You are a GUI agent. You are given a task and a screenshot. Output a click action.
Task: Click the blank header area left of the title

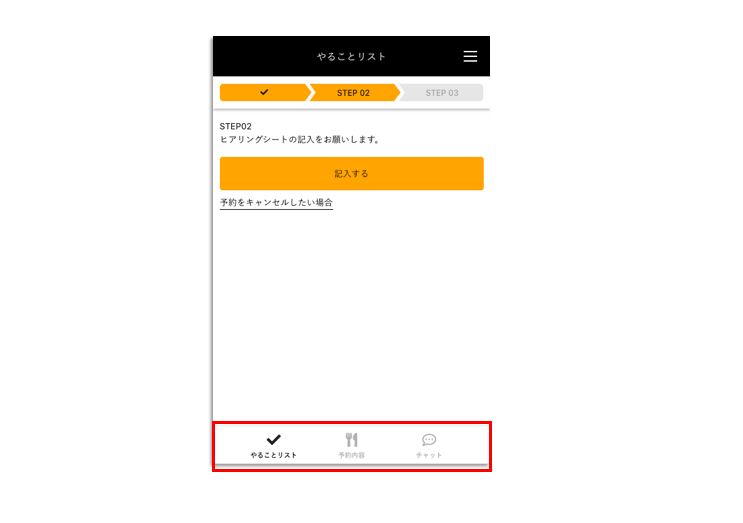tap(263, 56)
